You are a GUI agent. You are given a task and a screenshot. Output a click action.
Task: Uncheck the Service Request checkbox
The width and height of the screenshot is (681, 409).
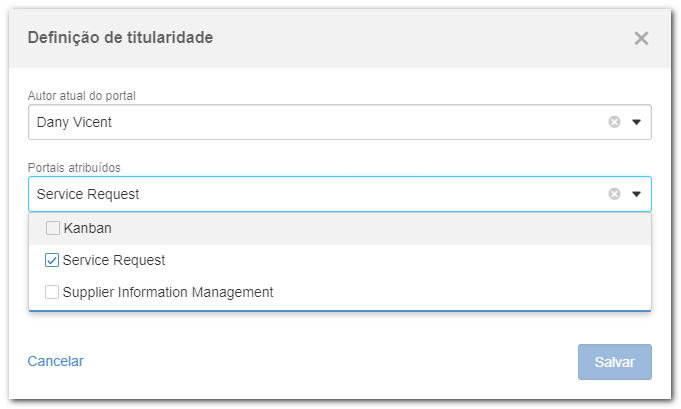52,260
